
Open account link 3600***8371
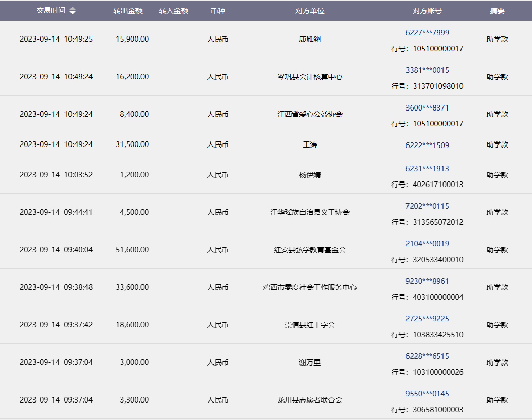tap(427, 108)
